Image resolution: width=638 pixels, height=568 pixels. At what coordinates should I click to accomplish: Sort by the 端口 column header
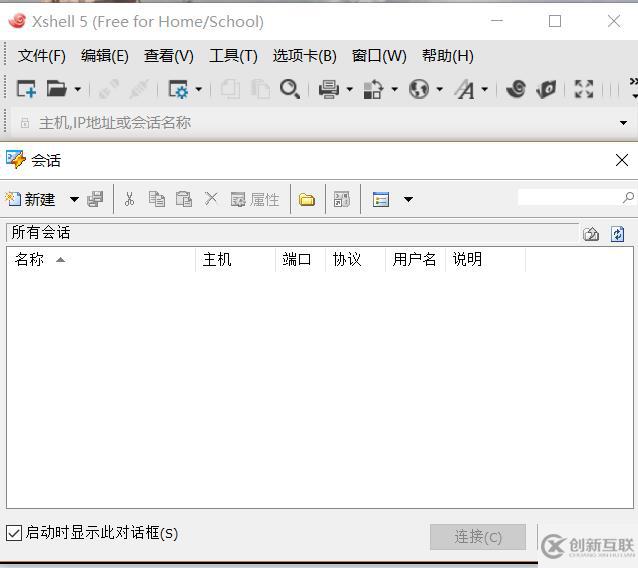[x=301, y=259]
